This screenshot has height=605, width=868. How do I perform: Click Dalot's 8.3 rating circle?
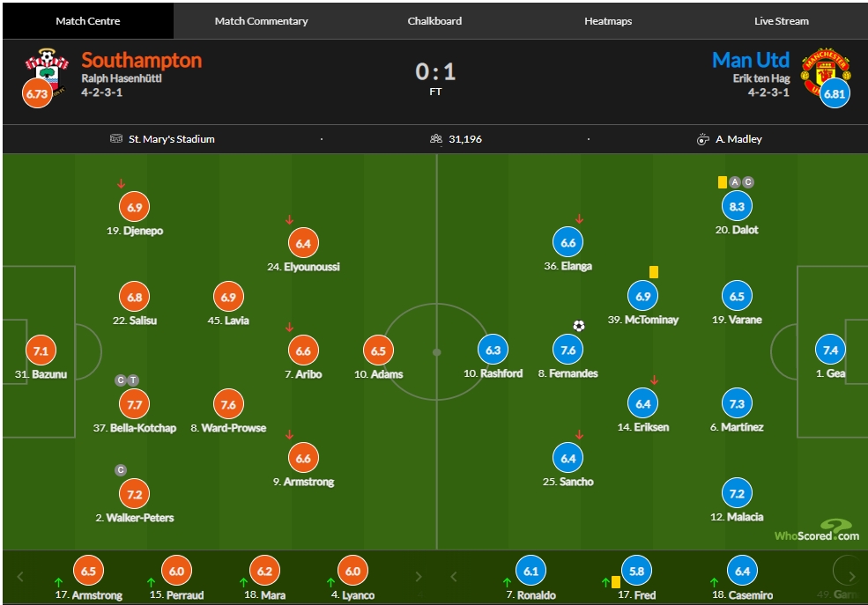[737, 206]
